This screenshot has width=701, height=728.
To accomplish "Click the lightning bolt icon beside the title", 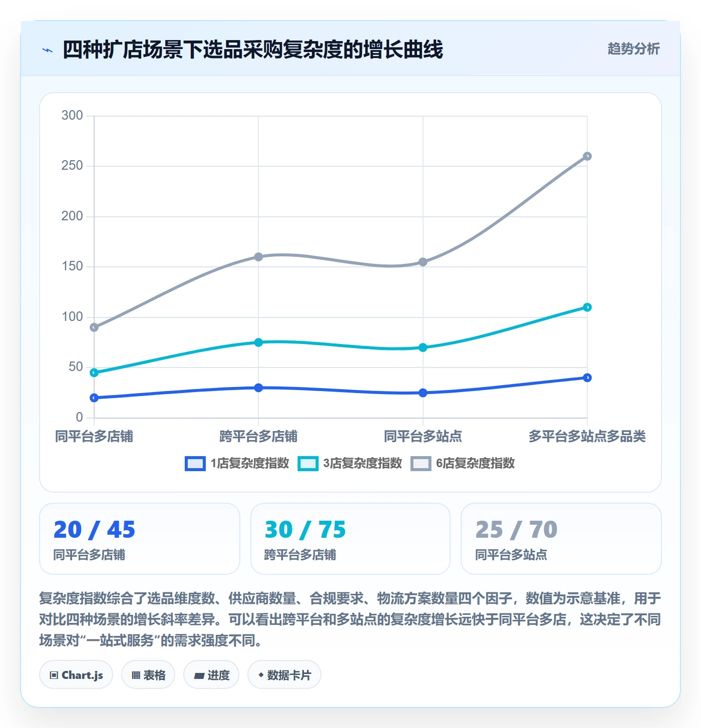I will click(x=48, y=50).
